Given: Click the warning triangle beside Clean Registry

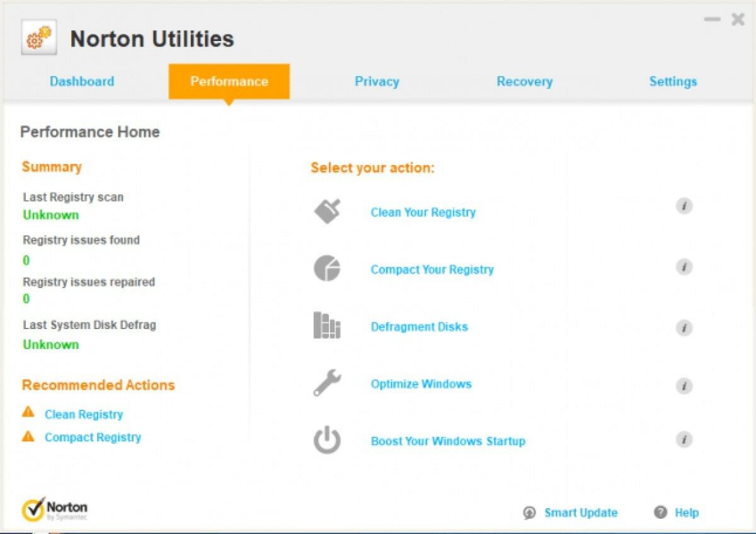Looking at the screenshot, I should point(28,414).
